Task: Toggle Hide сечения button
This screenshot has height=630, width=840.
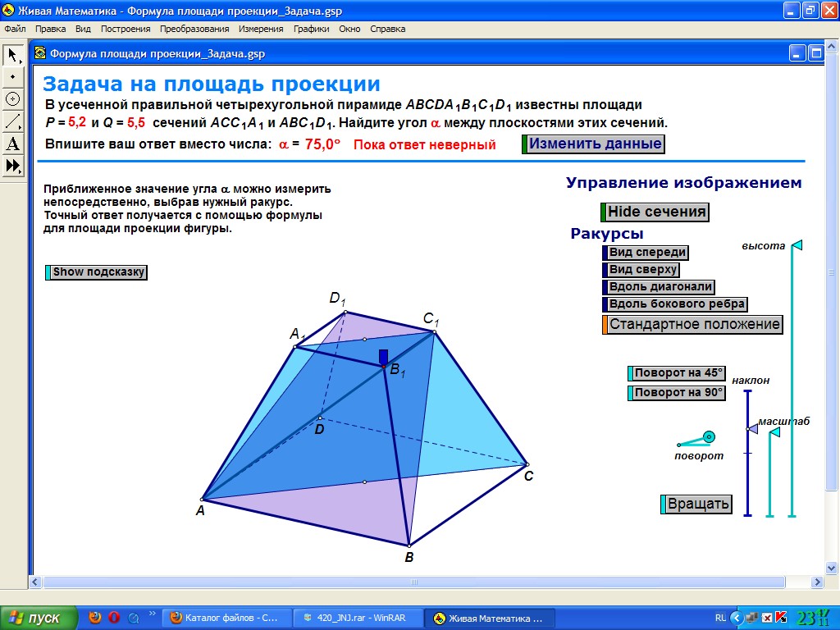Action: (x=655, y=212)
